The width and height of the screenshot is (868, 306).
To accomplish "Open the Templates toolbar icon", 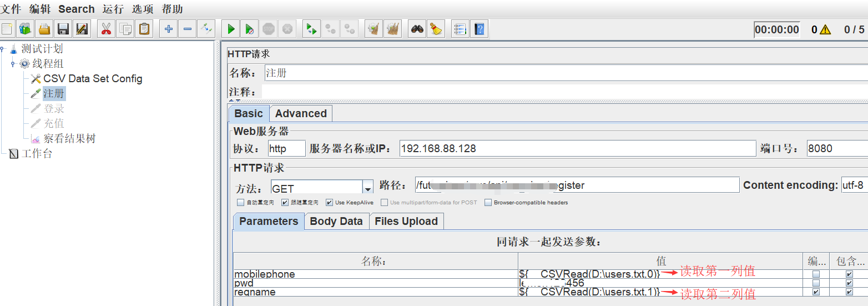I will coord(26,29).
